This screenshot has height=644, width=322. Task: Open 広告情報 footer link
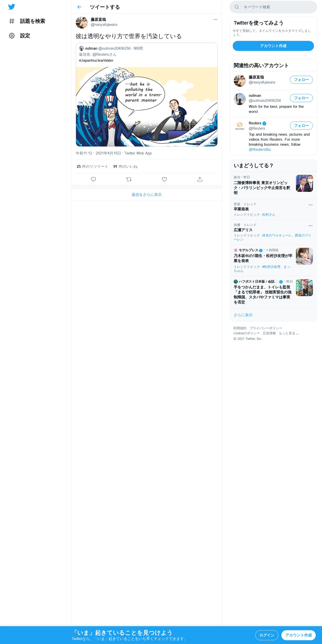click(x=269, y=333)
